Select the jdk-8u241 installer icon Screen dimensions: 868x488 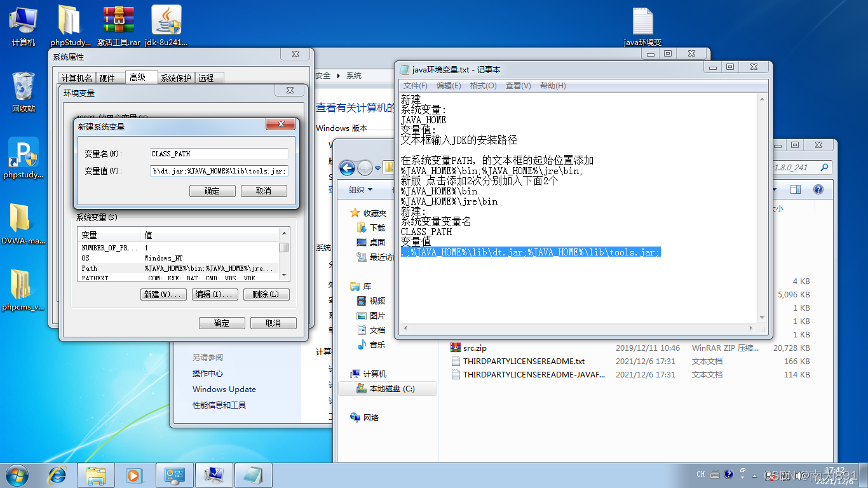click(x=166, y=26)
